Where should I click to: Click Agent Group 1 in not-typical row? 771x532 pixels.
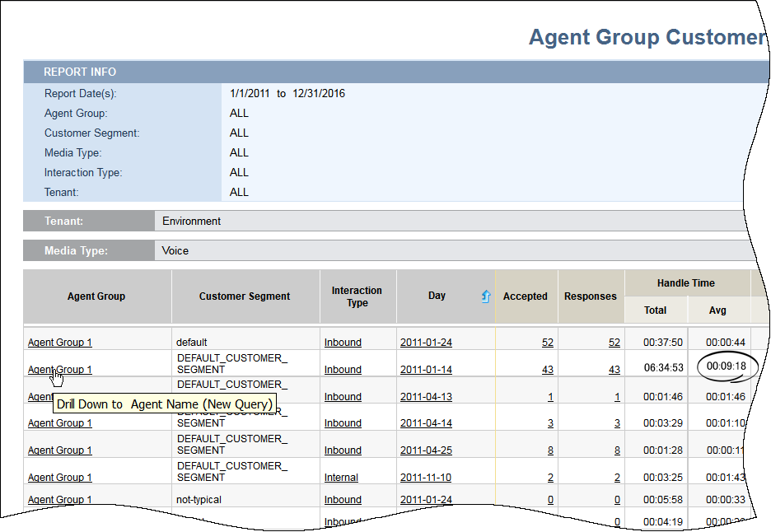point(60,500)
